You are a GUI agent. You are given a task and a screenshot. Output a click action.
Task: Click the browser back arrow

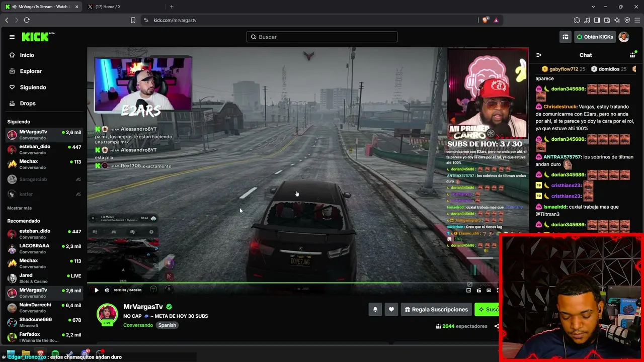pyautogui.click(x=7, y=20)
